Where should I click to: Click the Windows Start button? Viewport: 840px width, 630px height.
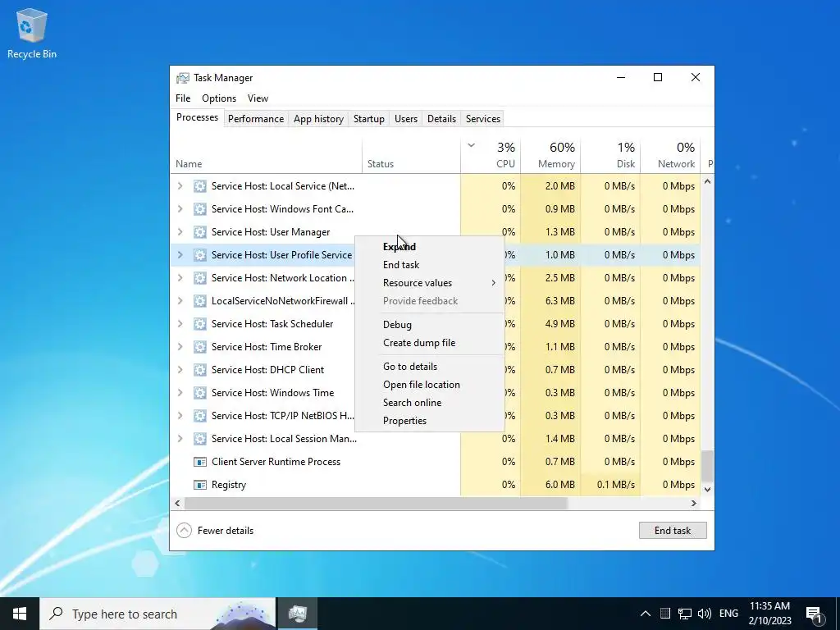click(x=20, y=614)
